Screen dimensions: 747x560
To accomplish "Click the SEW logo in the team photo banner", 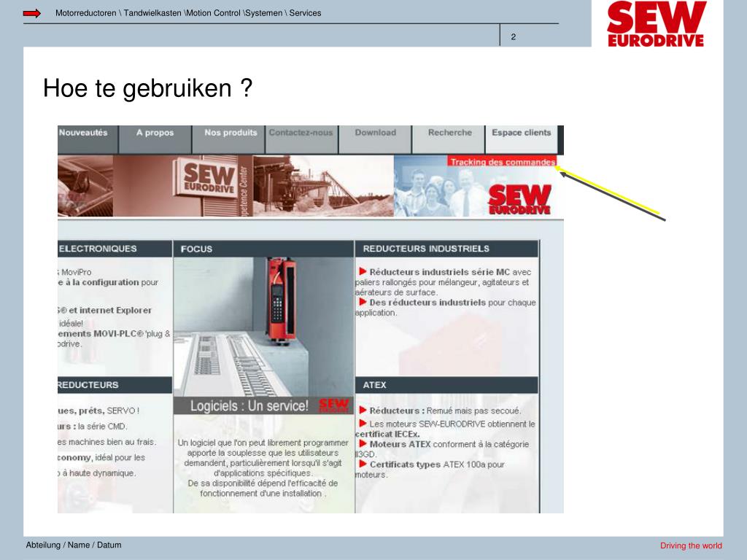I will coord(519,200).
